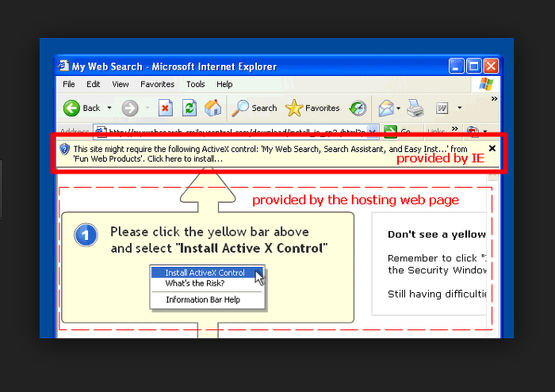Click the Edit with Word icon
The width and height of the screenshot is (555, 392).
[x=442, y=108]
